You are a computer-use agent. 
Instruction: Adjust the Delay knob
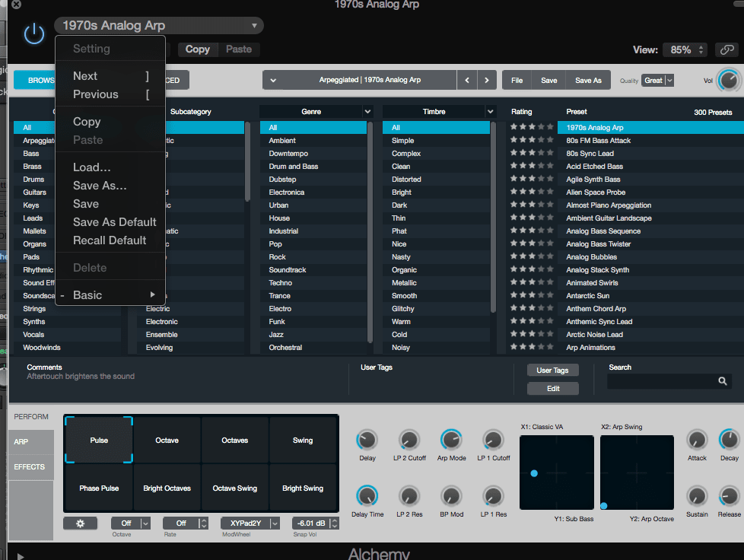[x=367, y=440]
